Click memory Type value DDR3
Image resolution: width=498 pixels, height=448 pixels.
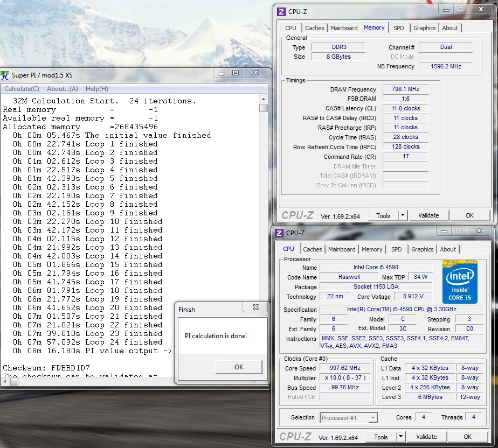[x=338, y=47]
